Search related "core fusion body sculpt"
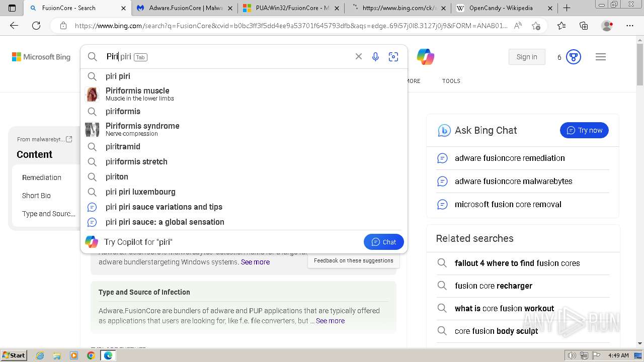The height and width of the screenshot is (362, 644). pos(523,331)
